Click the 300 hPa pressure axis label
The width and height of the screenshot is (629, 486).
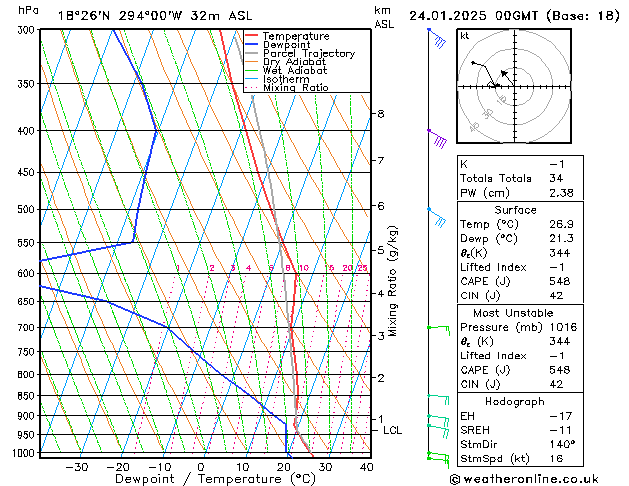click(x=26, y=30)
